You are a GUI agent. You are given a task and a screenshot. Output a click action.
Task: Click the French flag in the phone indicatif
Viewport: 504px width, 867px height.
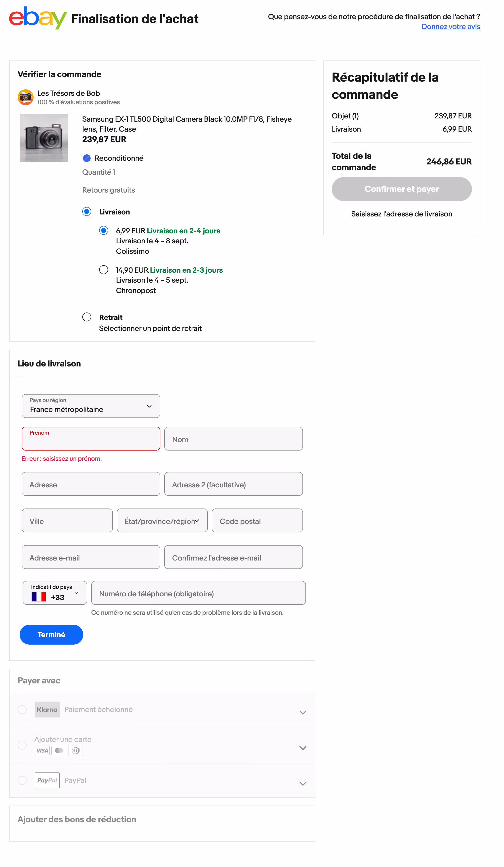pyautogui.click(x=39, y=596)
